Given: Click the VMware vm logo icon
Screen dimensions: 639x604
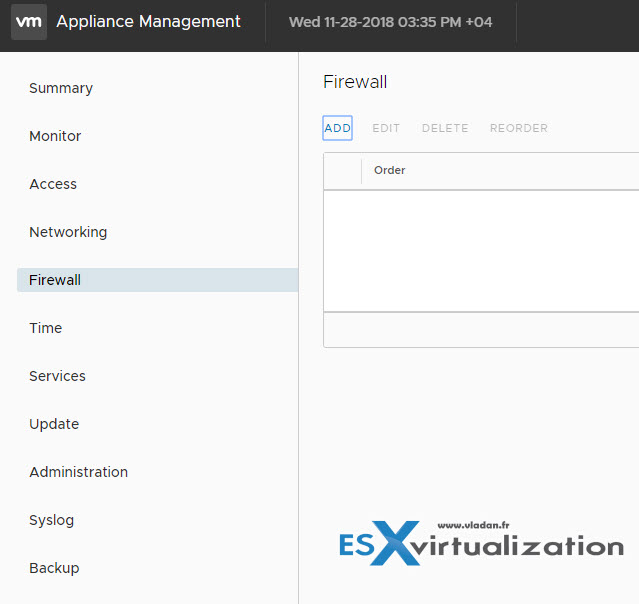Looking at the screenshot, I should 29,21.
